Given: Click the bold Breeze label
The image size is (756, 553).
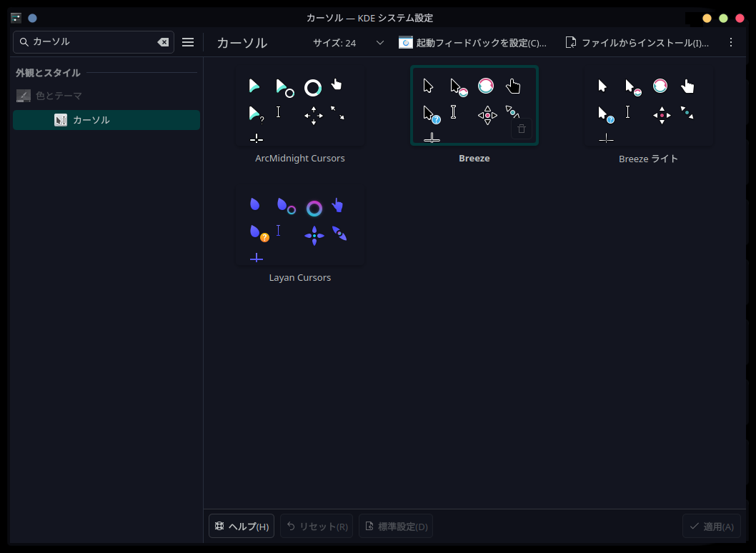Looking at the screenshot, I should click(x=474, y=158).
